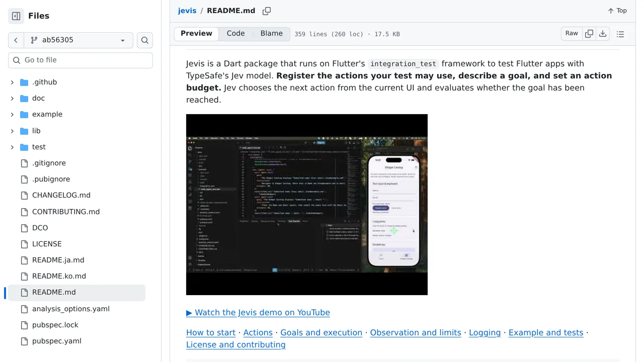Open the README outline list icon
The image size is (644, 362).
pyautogui.click(x=620, y=34)
